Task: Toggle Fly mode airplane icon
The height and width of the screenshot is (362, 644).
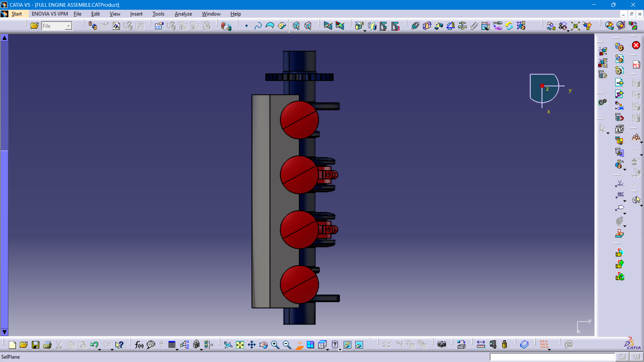Action: click(x=228, y=345)
